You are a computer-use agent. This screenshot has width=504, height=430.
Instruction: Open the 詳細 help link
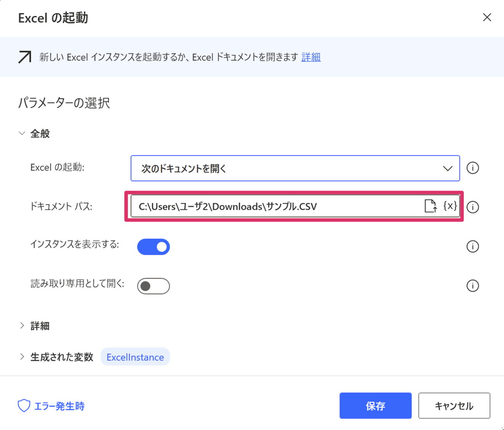311,57
